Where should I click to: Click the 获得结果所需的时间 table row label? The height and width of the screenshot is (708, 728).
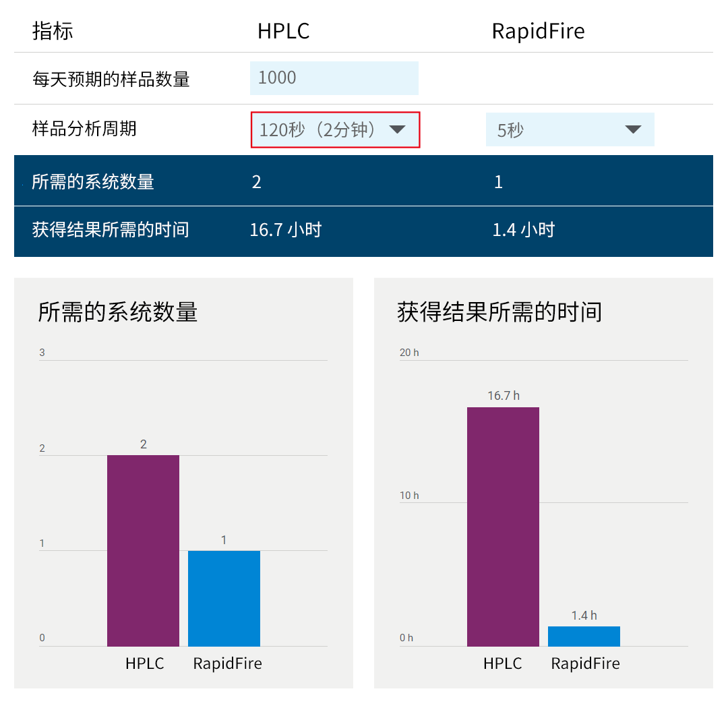pyautogui.click(x=111, y=229)
